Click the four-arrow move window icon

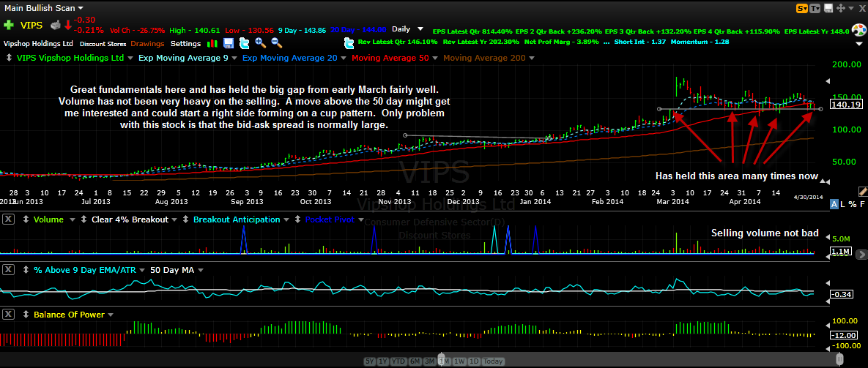coord(840,8)
